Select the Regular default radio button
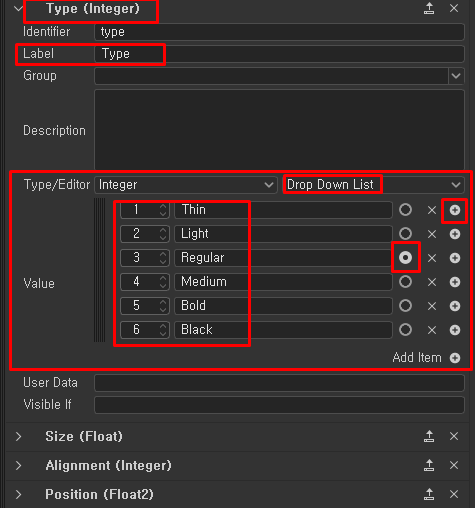Viewport: 475px width, 508px height. click(x=405, y=258)
